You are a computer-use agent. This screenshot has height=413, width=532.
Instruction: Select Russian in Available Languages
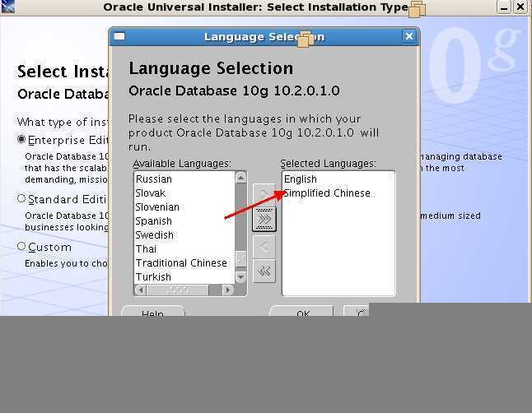pos(184,179)
